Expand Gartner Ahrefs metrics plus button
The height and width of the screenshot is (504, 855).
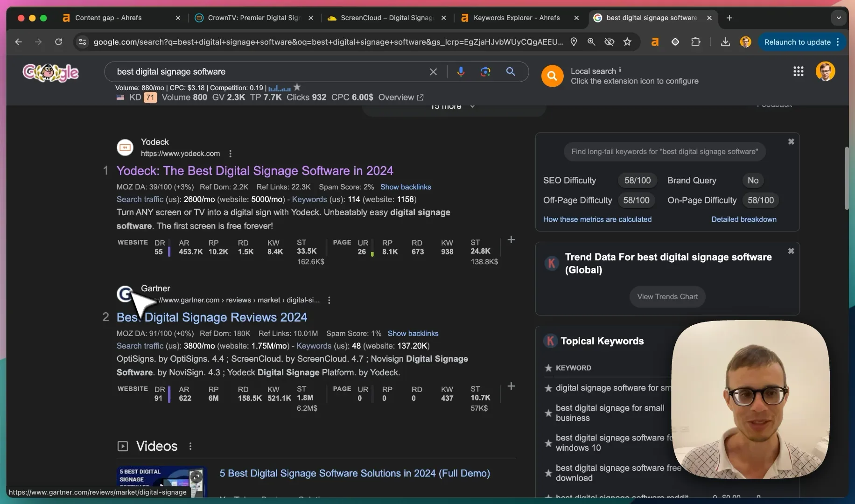click(x=511, y=386)
